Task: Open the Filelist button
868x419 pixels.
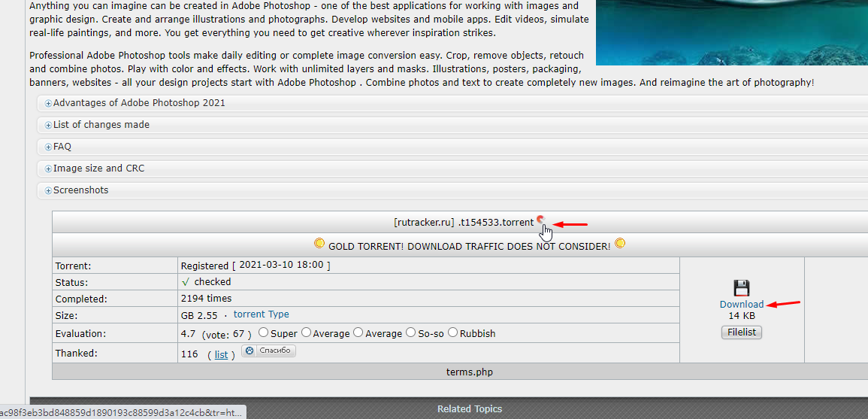Action: [742, 332]
